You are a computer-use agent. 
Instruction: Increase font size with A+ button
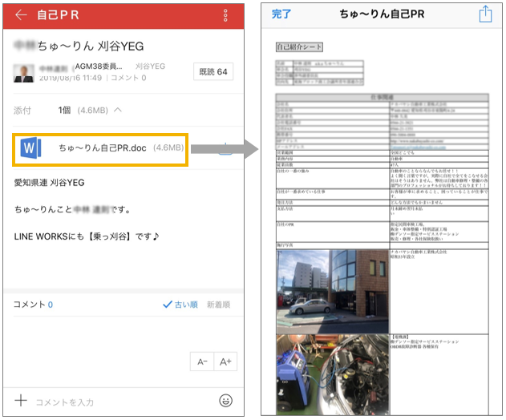(225, 361)
